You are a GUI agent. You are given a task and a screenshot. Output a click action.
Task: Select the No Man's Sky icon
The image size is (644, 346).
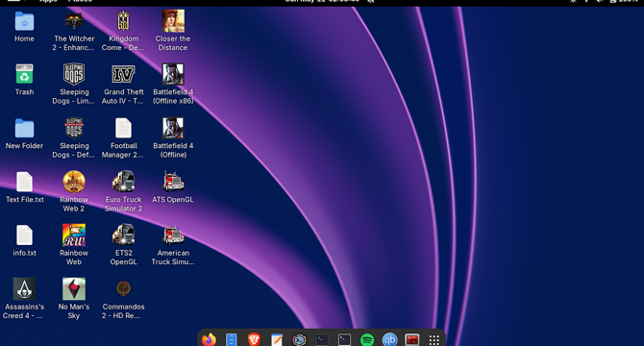tap(74, 289)
